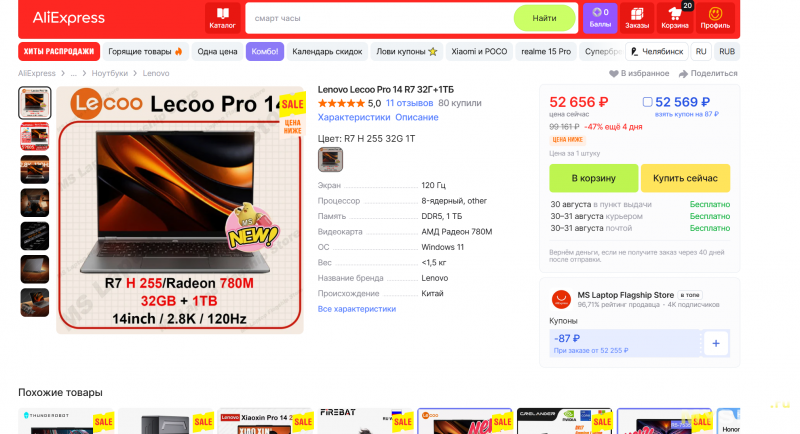
Task: Add the -87 ₽ coupon with plus button
Action: (716, 343)
